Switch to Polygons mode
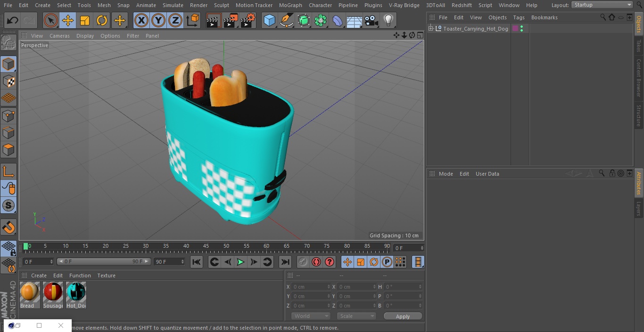This screenshot has width=644, height=332. coord(8,150)
